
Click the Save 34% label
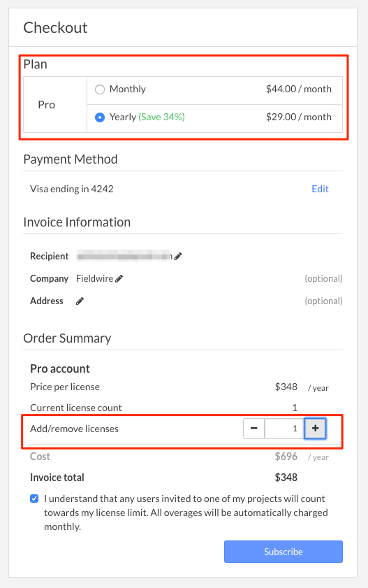(162, 117)
